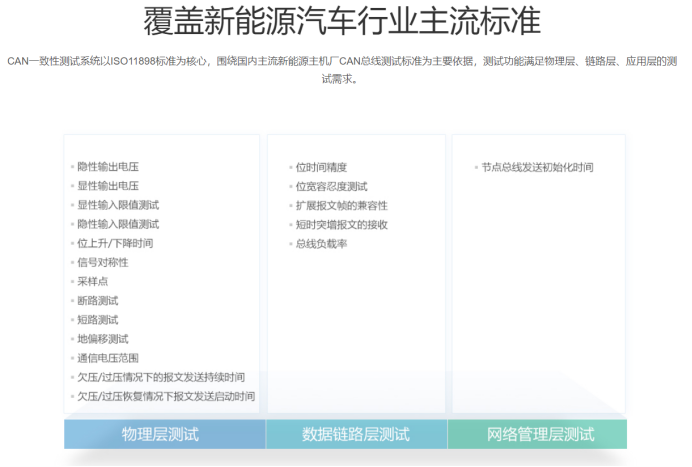Choose the 通信电压范围 item
The image size is (692, 467).
click(x=108, y=358)
